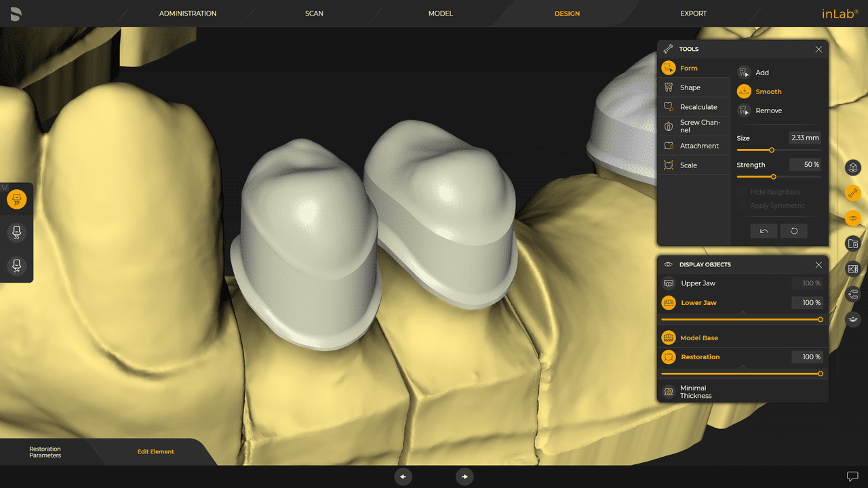Image resolution: width=868 pixels, height=488 pixels.
Task: Click the Edit Element tab
Action: [x=155, y=451]
